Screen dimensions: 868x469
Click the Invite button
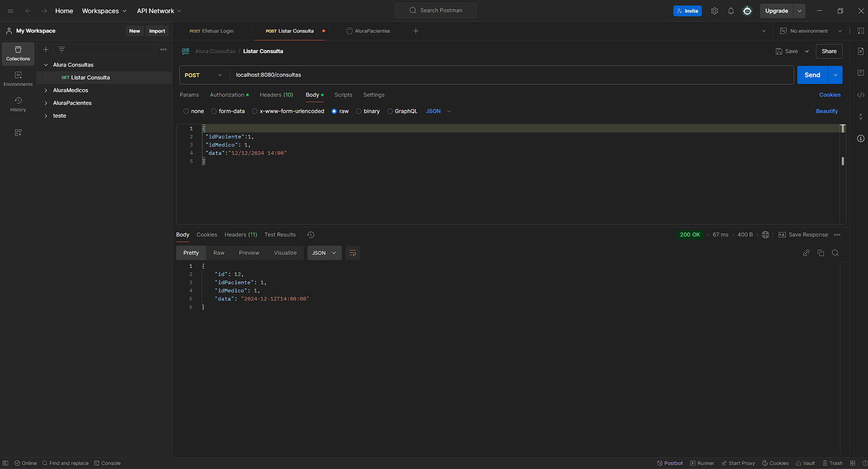tap(687, 11)
